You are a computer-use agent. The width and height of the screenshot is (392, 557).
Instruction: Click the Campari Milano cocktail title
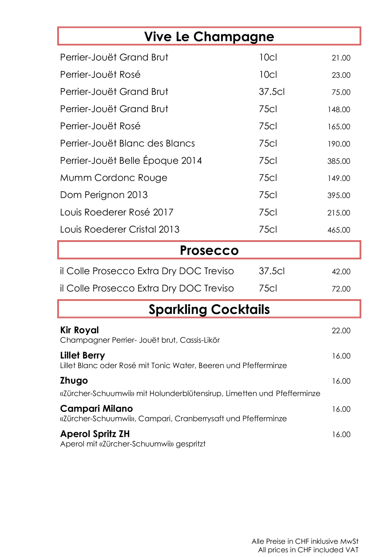point(97,409)
